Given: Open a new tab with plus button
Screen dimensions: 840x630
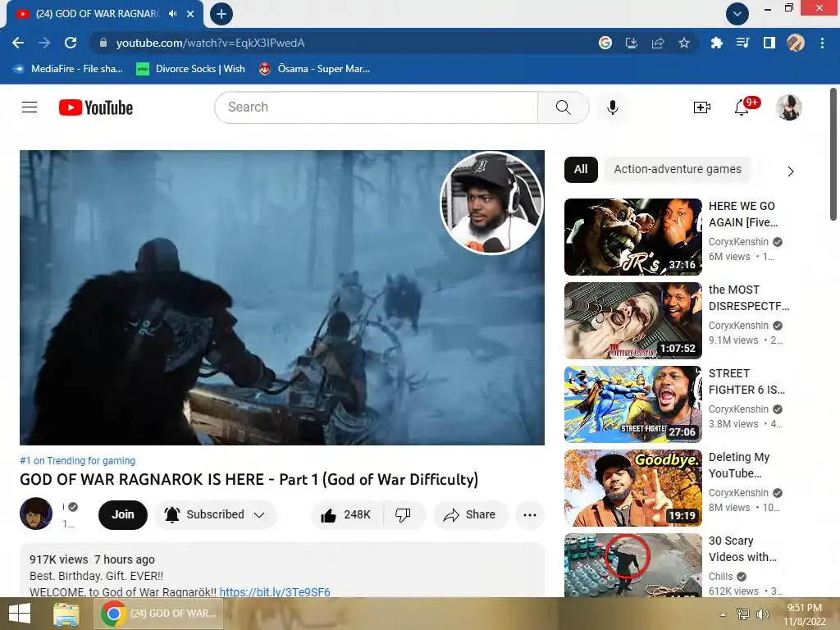Looking at the screenshot, I should 221,14.
